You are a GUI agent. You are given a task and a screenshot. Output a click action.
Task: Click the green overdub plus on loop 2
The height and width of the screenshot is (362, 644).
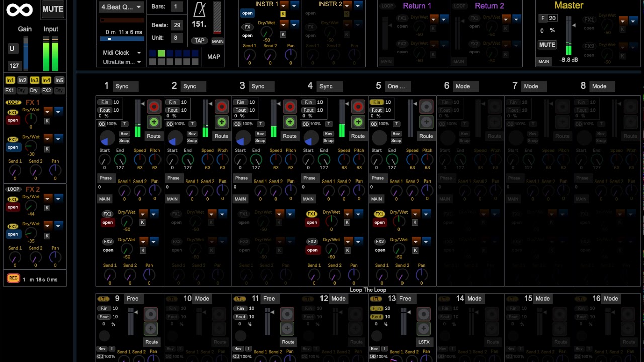[x=222, y=122]
